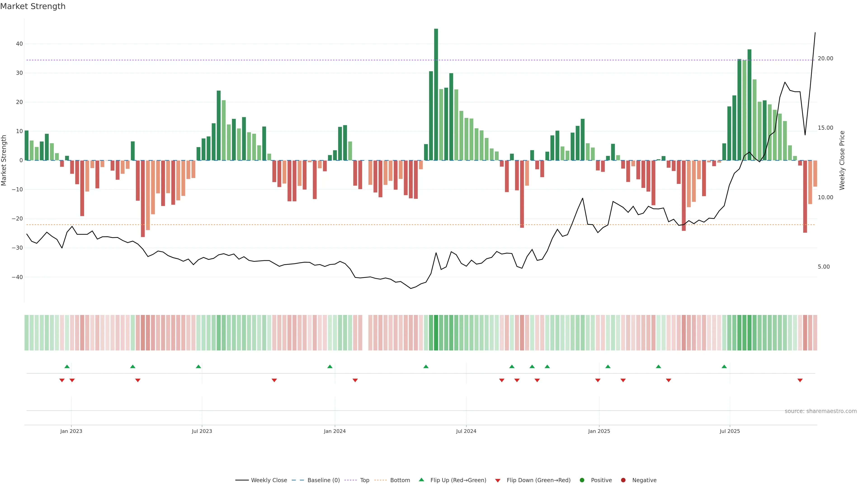Screen dimensions: 868x488
Task: Click the source: sharemaestro.com text
Action: tap(821, 411)
